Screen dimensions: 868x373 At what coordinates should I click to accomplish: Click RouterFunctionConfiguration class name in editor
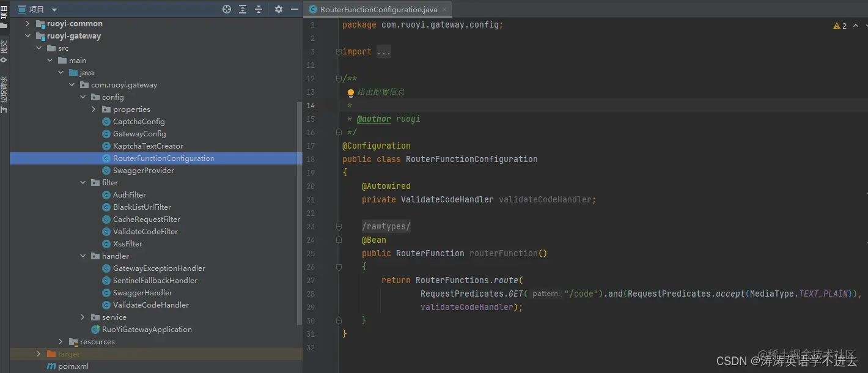[472, 160]
